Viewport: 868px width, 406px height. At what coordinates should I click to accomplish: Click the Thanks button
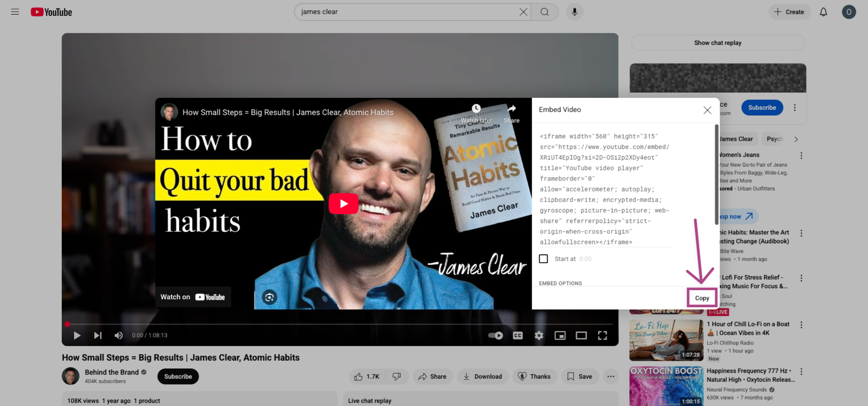[534, 376]
